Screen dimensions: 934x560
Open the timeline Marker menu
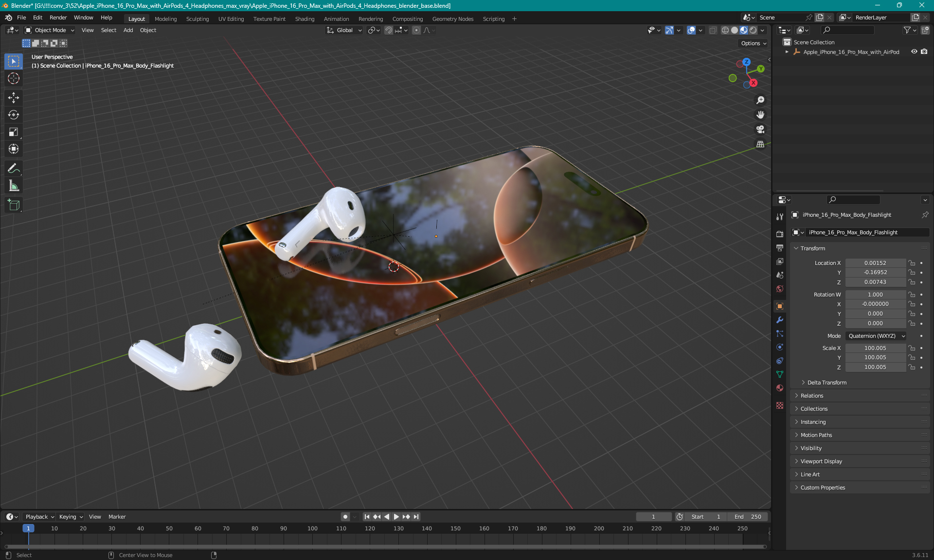[117, 517]
